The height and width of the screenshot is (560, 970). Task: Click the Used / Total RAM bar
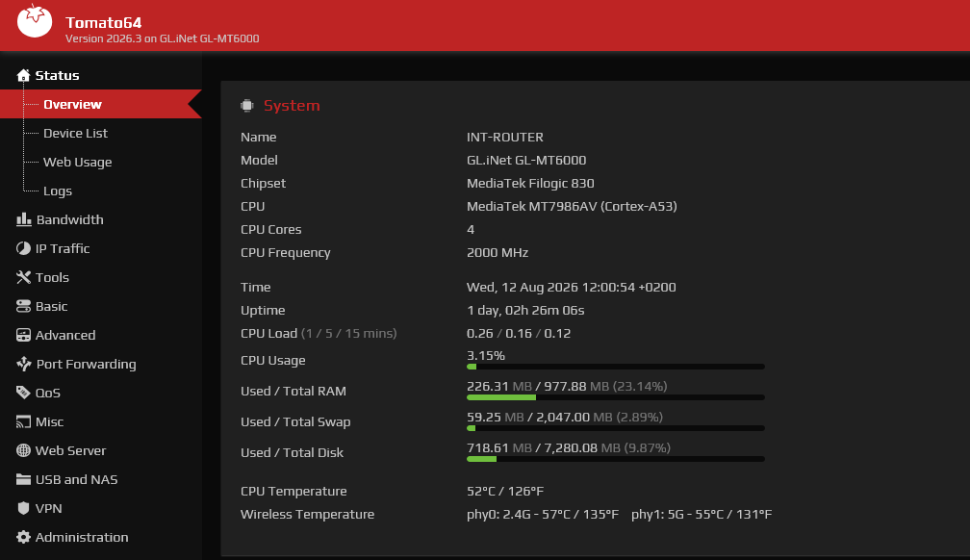coord(616,397)
